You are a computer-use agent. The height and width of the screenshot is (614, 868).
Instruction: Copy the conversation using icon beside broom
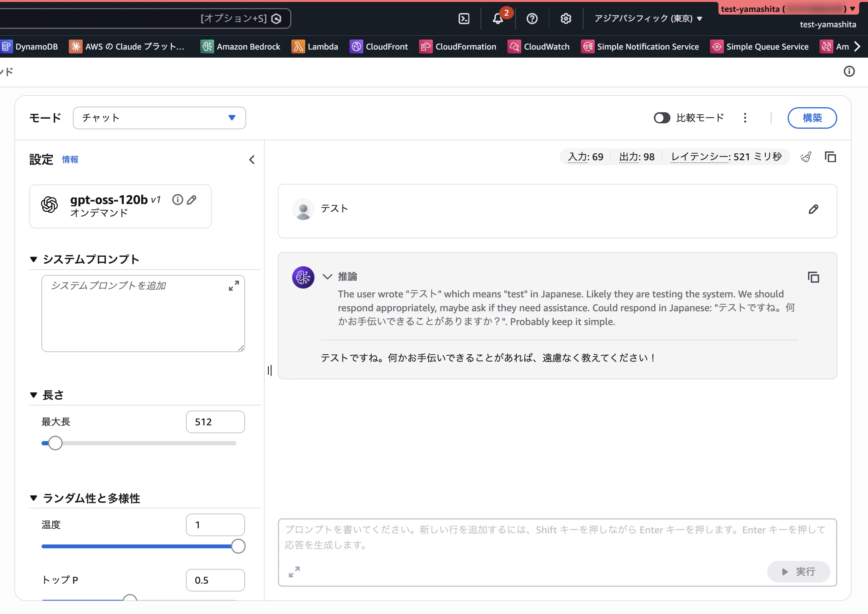[830, 157]
